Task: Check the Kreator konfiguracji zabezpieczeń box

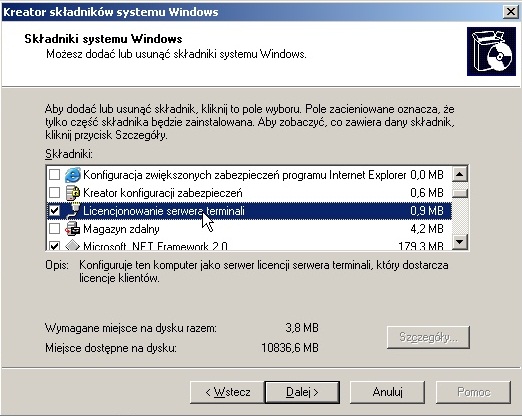Action: point(54,193)
